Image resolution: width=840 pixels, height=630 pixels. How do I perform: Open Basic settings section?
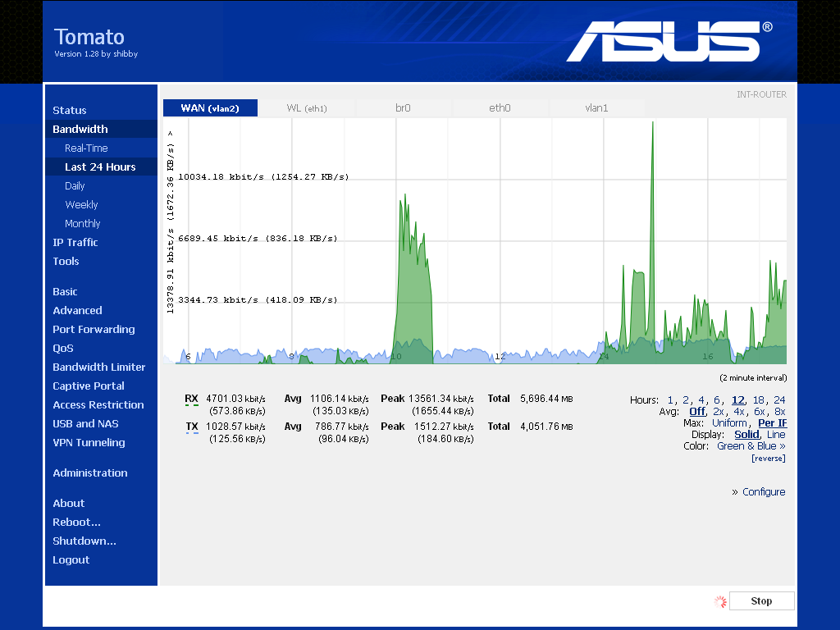click(x=65, y=291)
